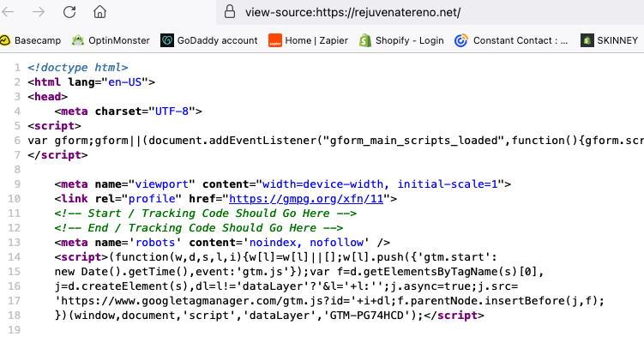Reload the page with the refresh icon
644x337 pixels.
click(69, 12)
